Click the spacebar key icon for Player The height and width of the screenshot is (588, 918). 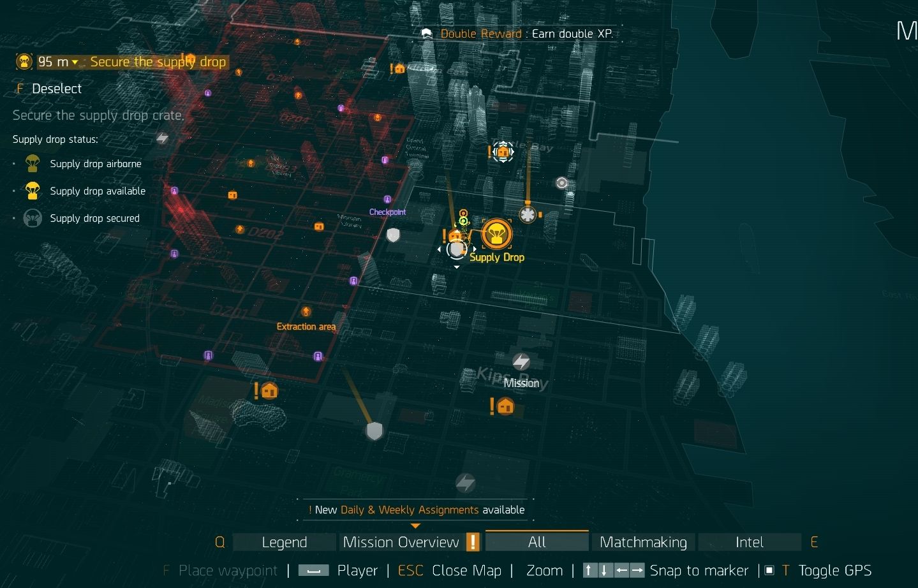coord(313,571)
